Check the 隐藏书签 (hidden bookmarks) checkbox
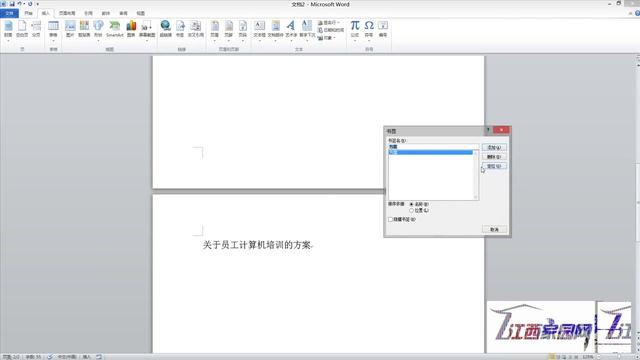The width and height of the screenshot is (640, 360). (x=391, y=220)
